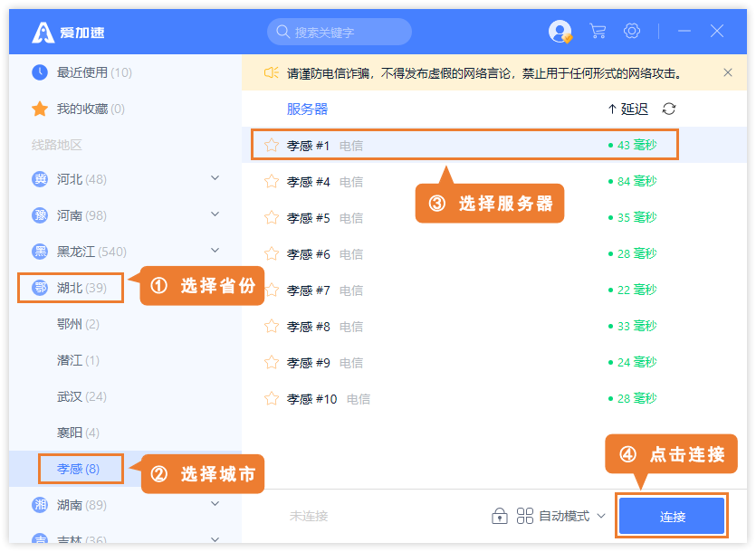
Task: Open the 自动模式 mode dropdown
Action: coord(572,516)
